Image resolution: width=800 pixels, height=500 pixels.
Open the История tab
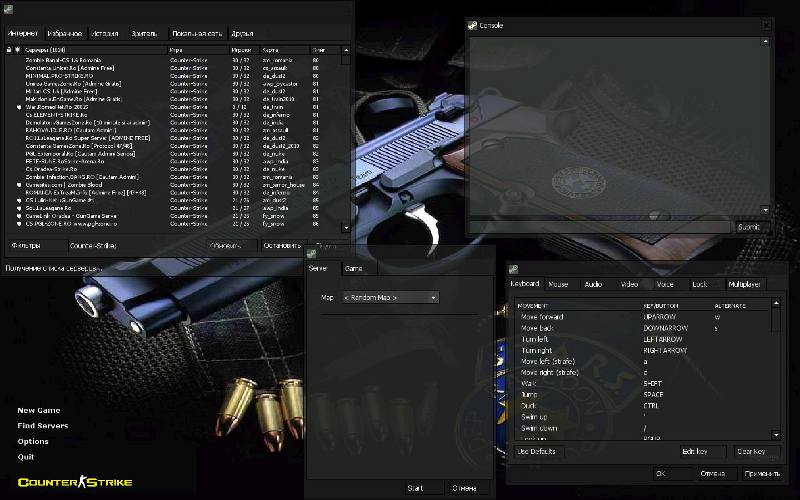tap(105, 34)
